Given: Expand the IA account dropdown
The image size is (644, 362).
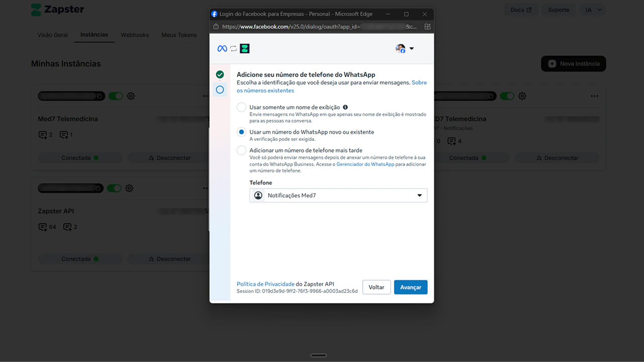Looking at the screenshot, I should click(x=593, y=10).
